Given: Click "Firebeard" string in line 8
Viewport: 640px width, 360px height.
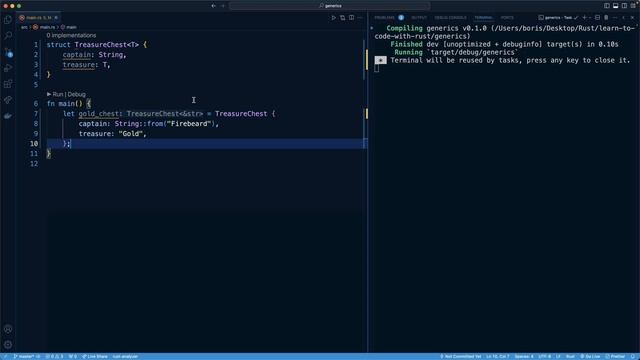Looking at the screenshot, I should point(189,124).
